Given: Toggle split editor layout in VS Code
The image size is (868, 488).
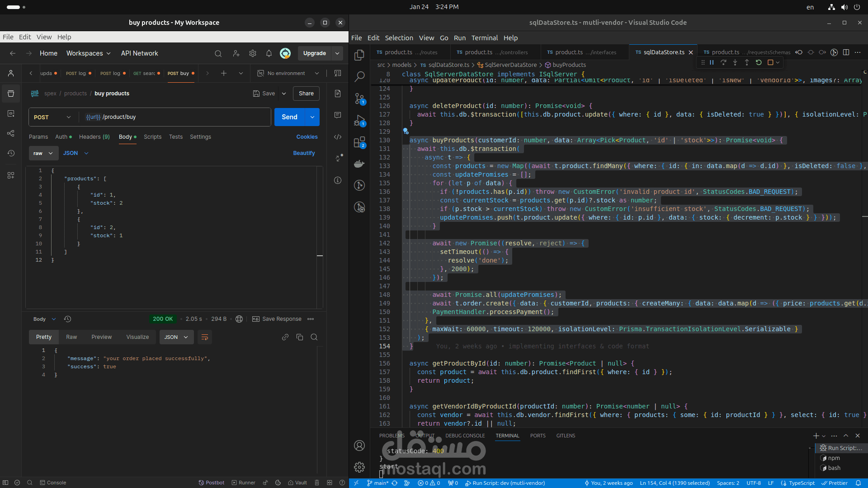Looking at the screenshot, I should coord(846,52).
